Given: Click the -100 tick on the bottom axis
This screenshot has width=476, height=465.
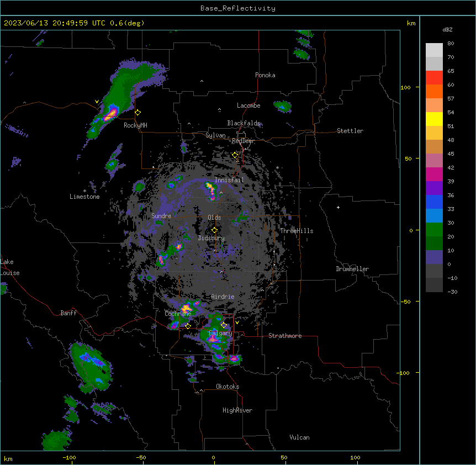Looking at the screenshot, I should (70, 457).
